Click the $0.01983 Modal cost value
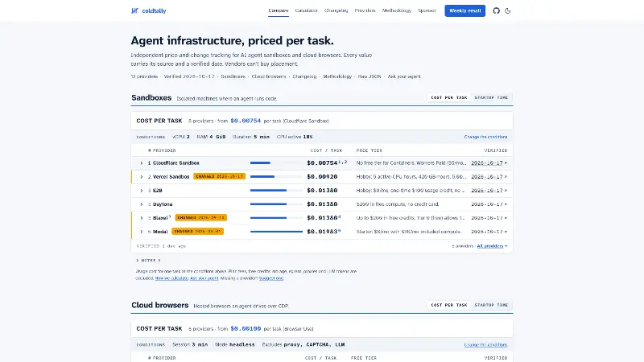The width and height of the screenshot is (644, 362). tap(322, 232)
